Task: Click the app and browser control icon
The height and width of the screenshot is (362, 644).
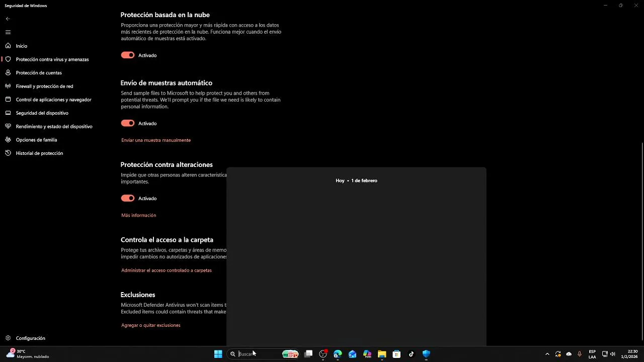Action: coord(8,100)
